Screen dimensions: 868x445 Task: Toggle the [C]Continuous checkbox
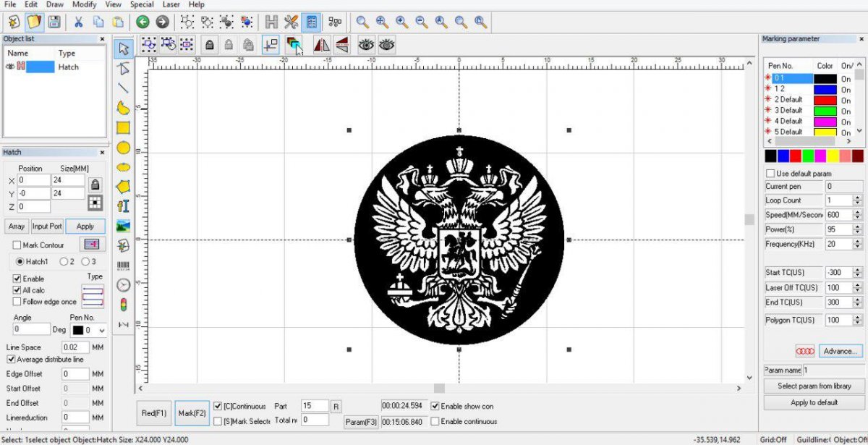pos(218,407)
